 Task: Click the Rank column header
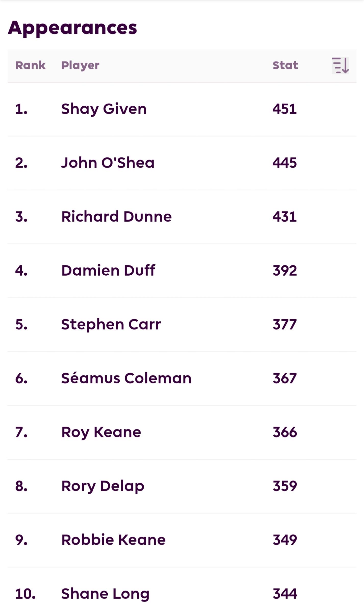click(31, 66)
